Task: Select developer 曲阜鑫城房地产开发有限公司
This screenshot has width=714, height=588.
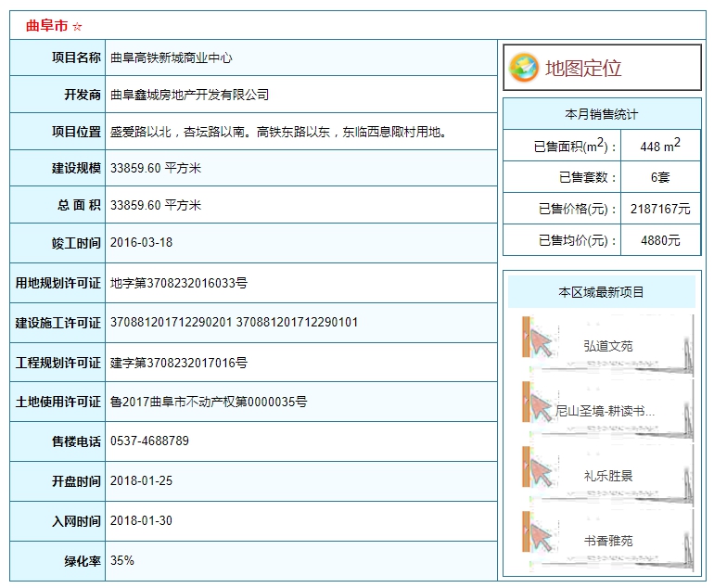Action: point(189,95)
